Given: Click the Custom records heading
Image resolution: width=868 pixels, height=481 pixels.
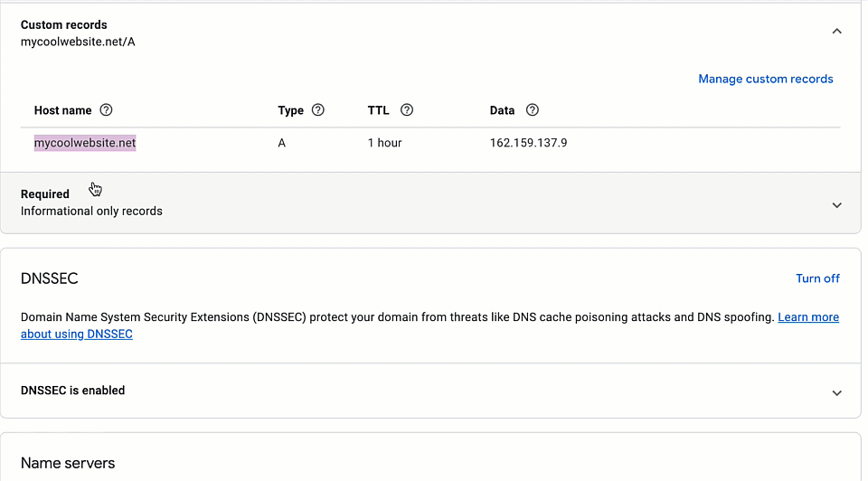Looking at the screenshot, I should coord(63,25).
